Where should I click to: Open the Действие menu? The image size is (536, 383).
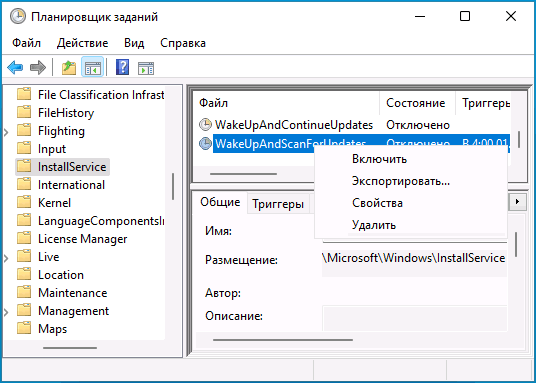[82, 43]
